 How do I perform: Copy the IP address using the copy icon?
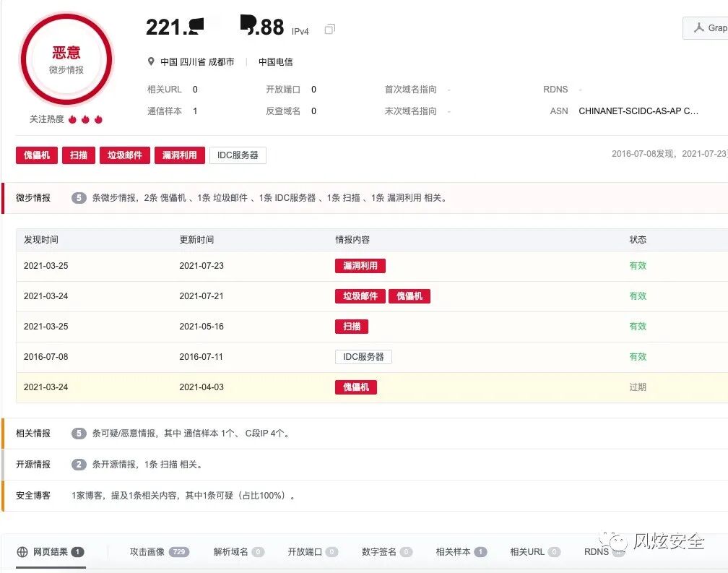pyautogui.click(x=329, y=29)
